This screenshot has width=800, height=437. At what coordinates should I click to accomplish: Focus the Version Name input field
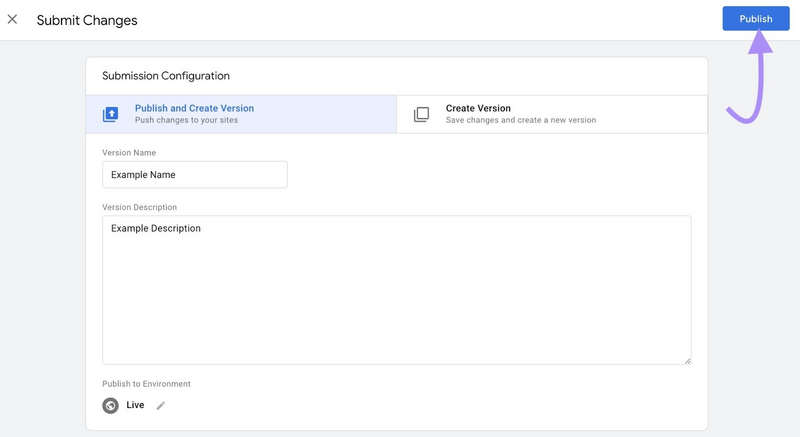[x=195, y=175]
